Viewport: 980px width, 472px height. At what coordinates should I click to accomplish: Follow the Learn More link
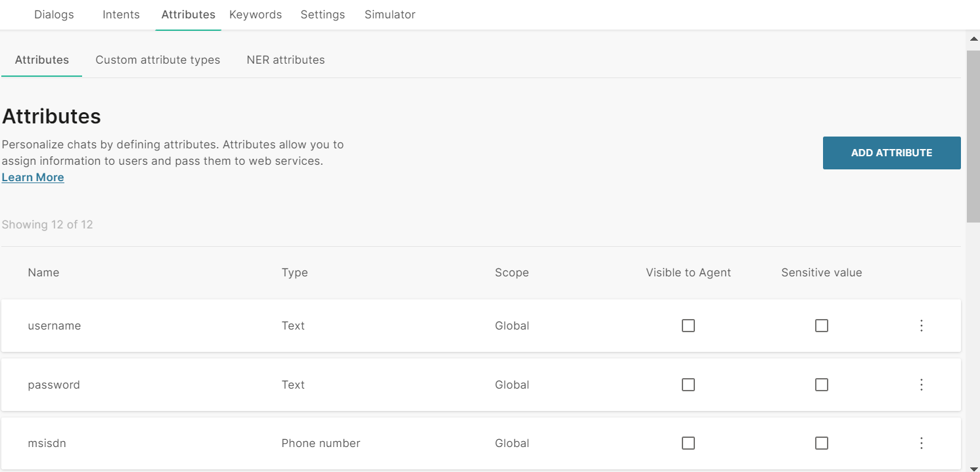[x=33, y=177]
